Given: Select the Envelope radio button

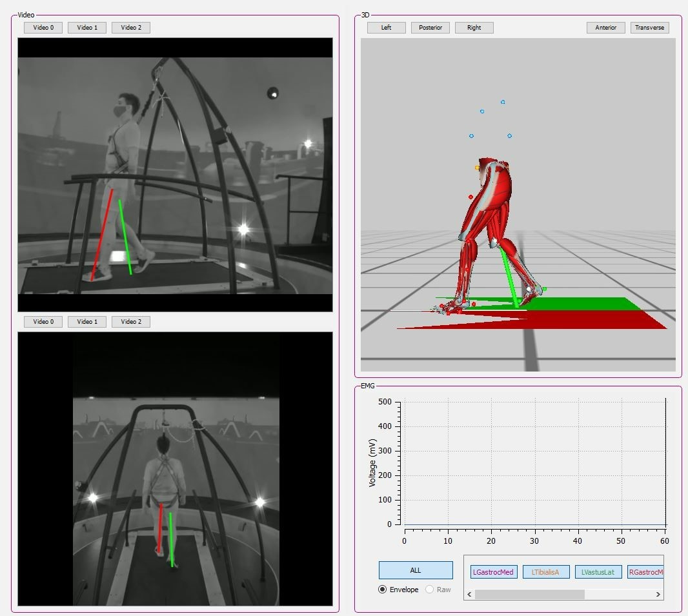Looking at the screenshot, I should [x=383, y=590].
